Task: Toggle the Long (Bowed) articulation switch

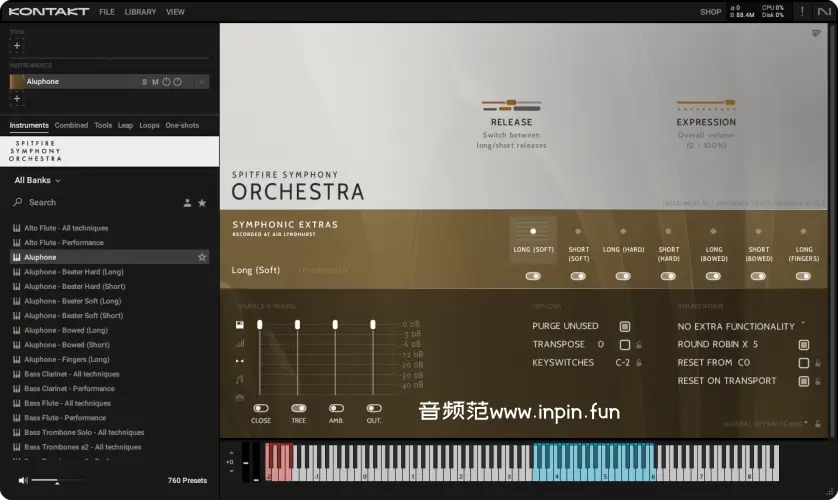Action: (x=714, y=276)
